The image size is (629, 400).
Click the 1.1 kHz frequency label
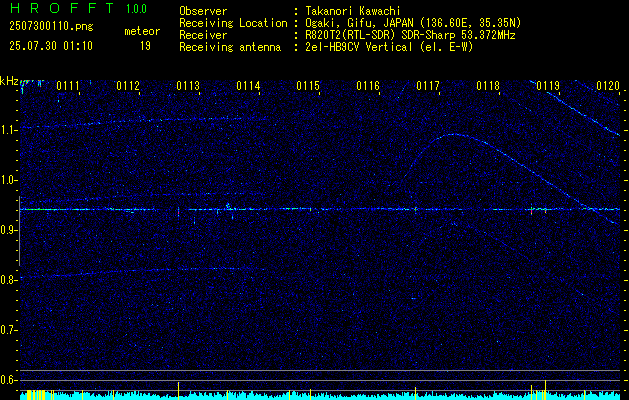coord(9,130)
